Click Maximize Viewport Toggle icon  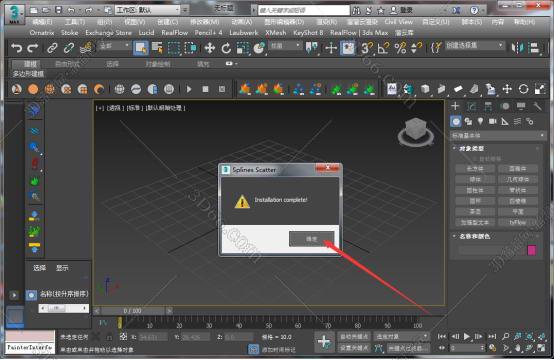pyautogui.click(x=541, y=348)
